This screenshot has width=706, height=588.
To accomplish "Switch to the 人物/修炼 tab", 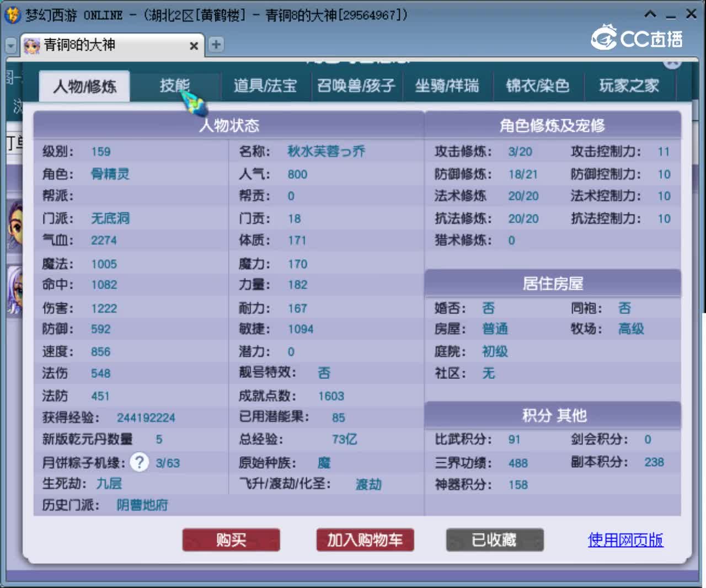I will 84,86.
